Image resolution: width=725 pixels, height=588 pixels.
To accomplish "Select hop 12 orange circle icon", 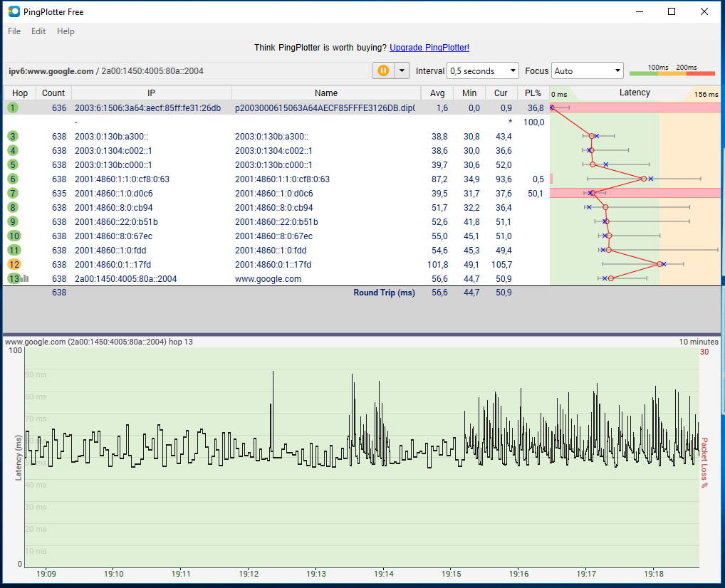I will point(14,264).
